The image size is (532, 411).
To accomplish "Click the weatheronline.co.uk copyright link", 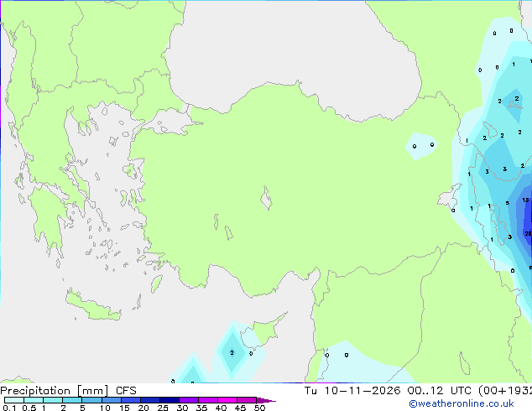I will tap(462, 403).
